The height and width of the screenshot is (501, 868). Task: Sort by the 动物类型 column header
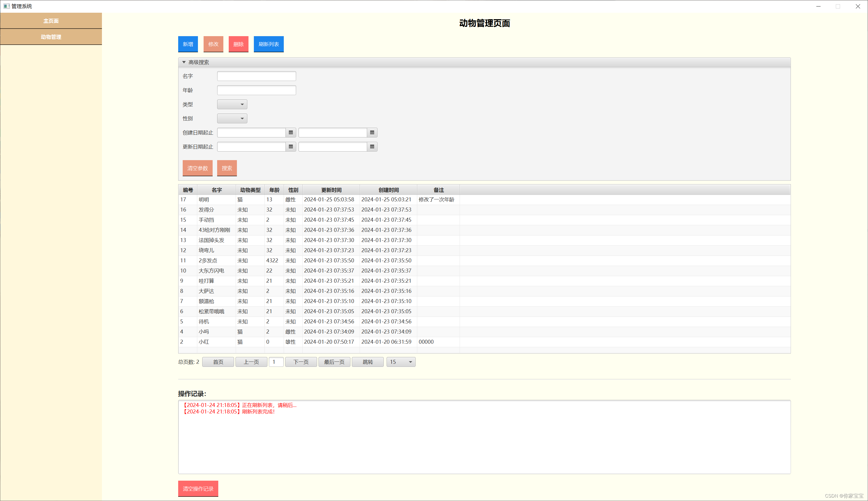[x=250, y=190]
